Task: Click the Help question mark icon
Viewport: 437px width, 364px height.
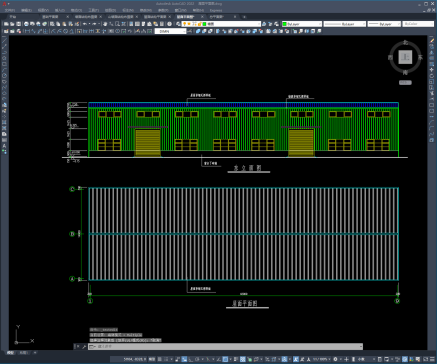Action: click(x=170, y=24)
